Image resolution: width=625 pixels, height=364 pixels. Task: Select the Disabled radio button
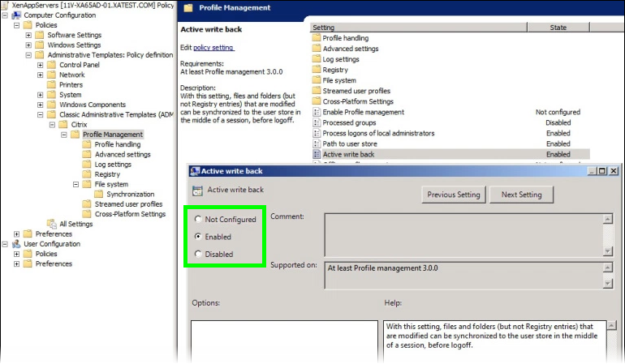click(x=199, y=255)
